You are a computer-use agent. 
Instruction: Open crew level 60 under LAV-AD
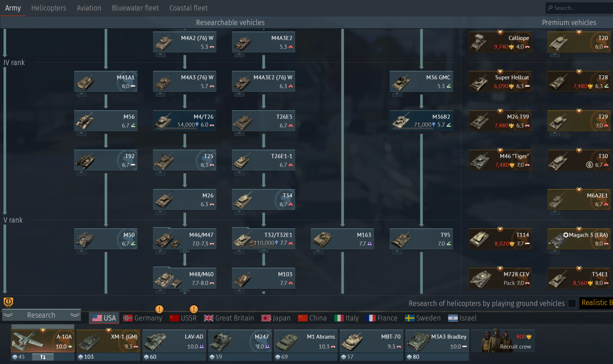pos(174,357)
